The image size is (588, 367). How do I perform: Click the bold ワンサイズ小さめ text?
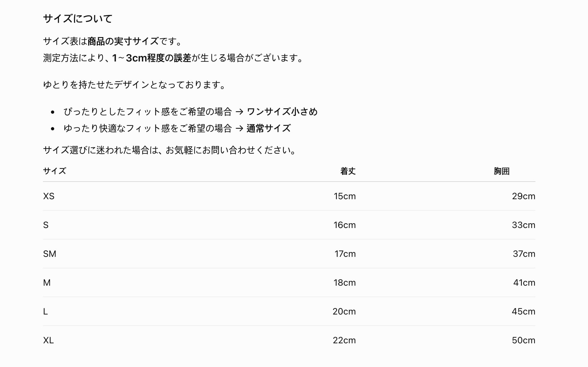[x=282, y=111]
